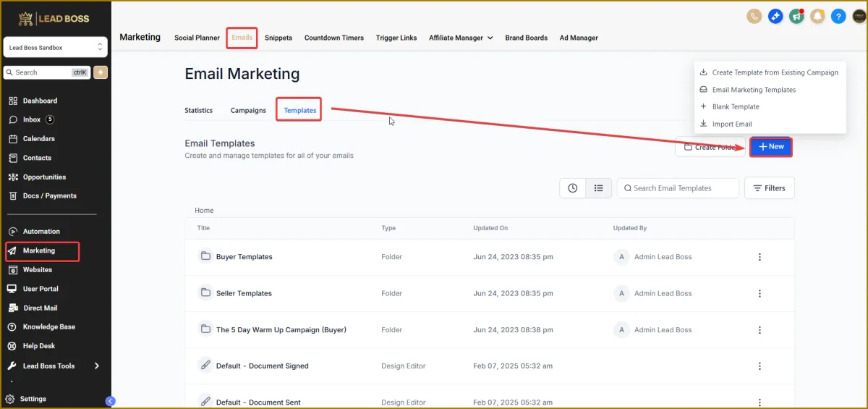Click the phone dialer icon in header
The image size is (868, 409).
[754, 16]
